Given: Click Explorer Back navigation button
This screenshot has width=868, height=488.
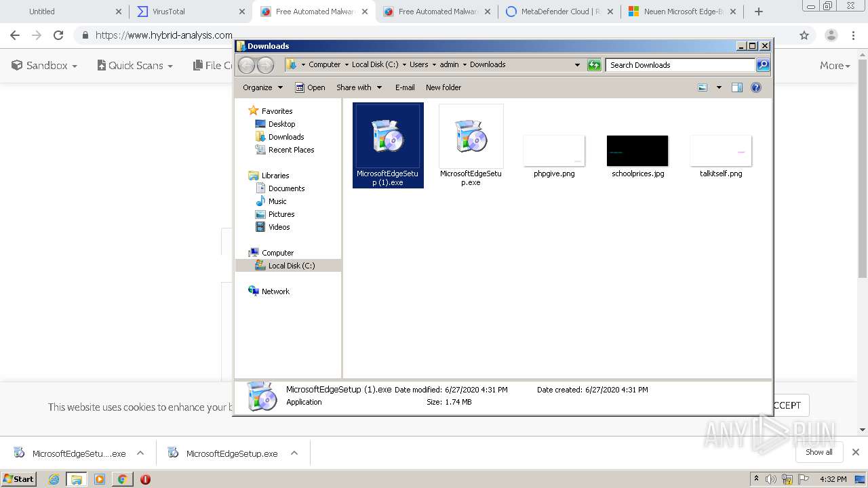Looking at the screenshot, I should point(246,65).
